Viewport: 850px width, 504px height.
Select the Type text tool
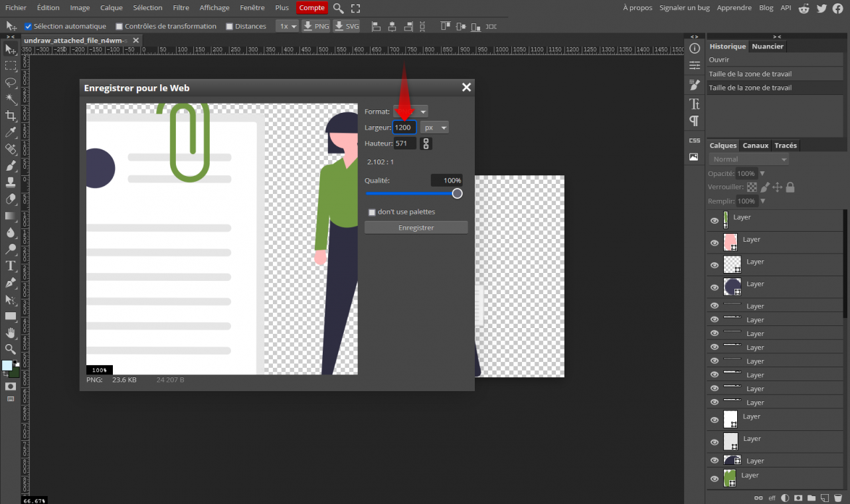tap(11, 266)
